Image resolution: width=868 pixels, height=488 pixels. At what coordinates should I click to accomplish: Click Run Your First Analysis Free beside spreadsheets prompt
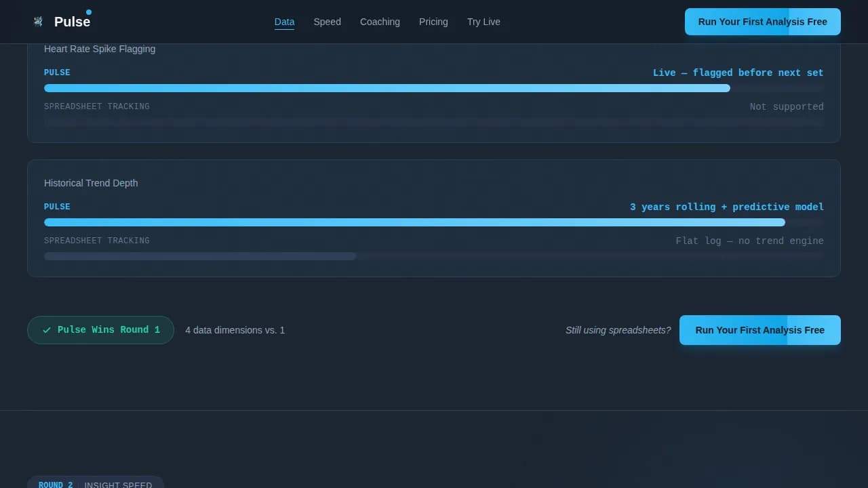[x=760, y=330]
